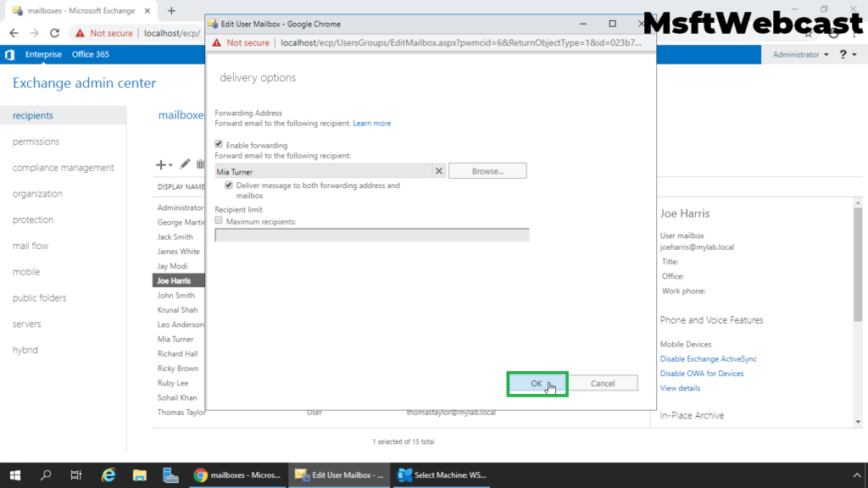Open View details link for mobile devices
Screen dimensions: 868x488
pos(680,388)
